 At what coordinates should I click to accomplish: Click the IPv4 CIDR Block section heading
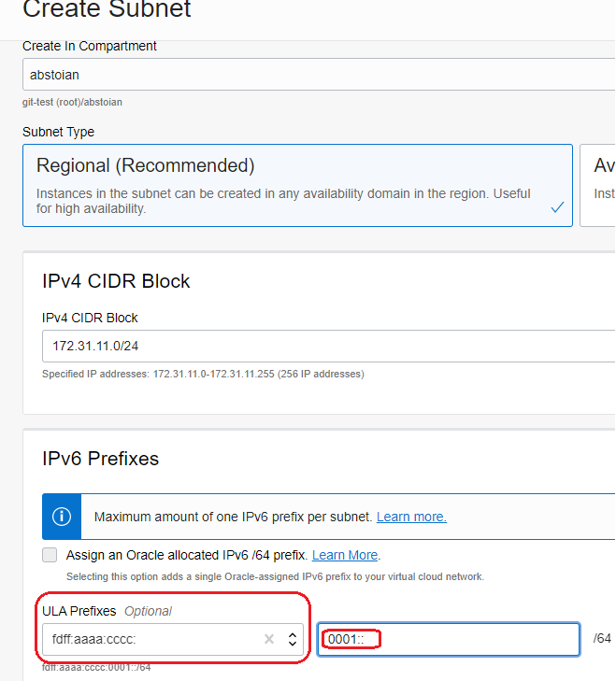(116, 281)
